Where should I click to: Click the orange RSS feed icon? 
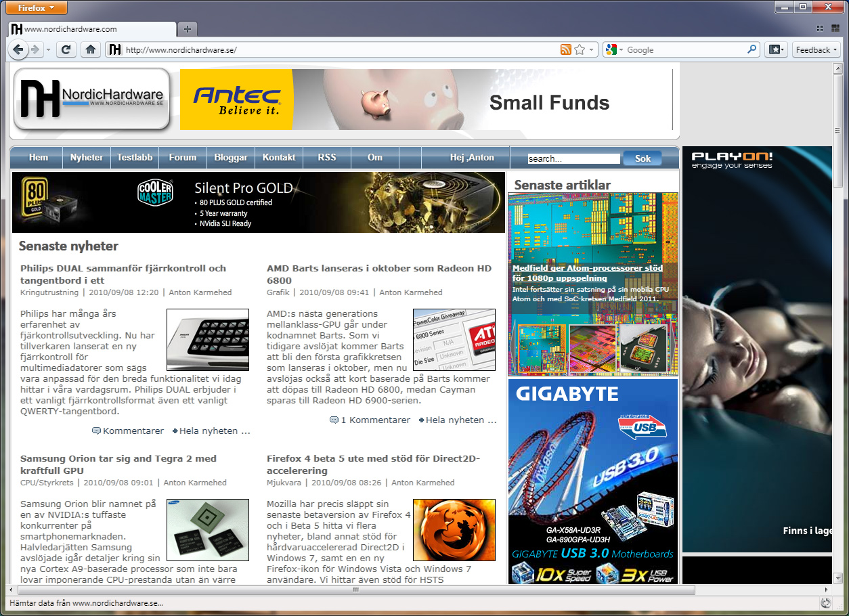tap(565, 49)
